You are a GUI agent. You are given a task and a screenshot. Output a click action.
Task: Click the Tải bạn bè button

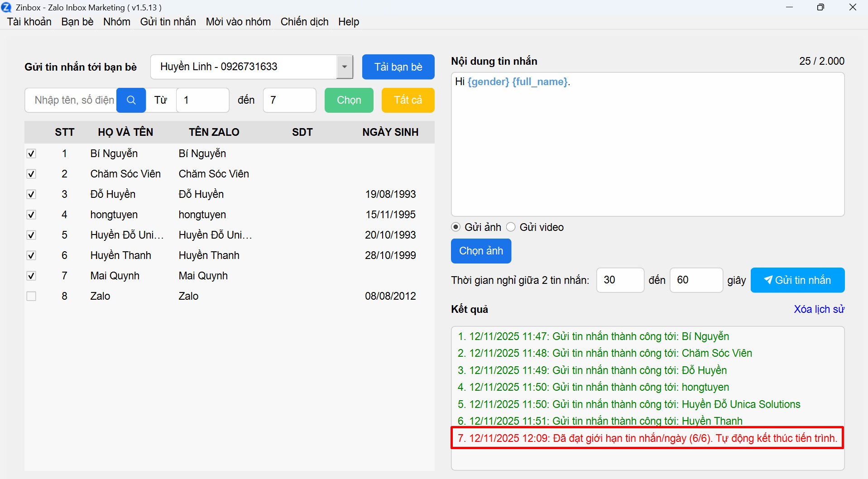point(398,67)
